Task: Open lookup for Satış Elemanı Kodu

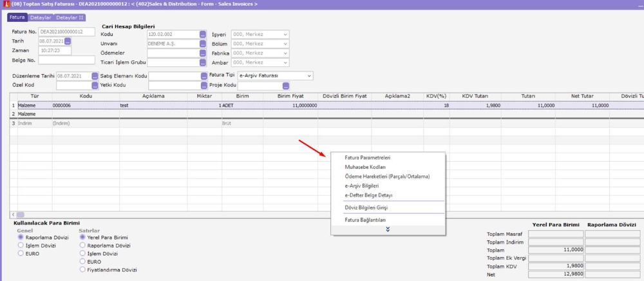Action: (204, 76)
